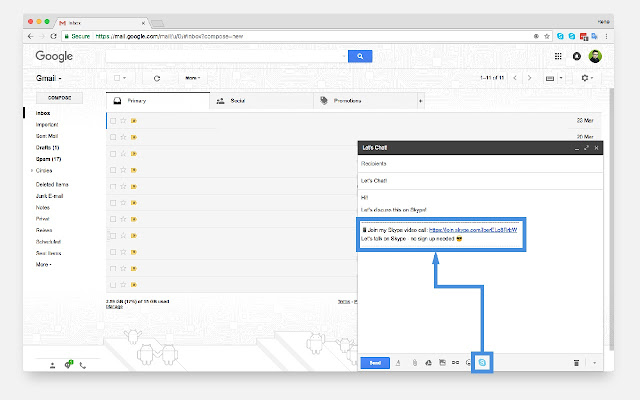Discard draft with the trash icon
This screenshot has height=400, width=640.
pos(576,362)
